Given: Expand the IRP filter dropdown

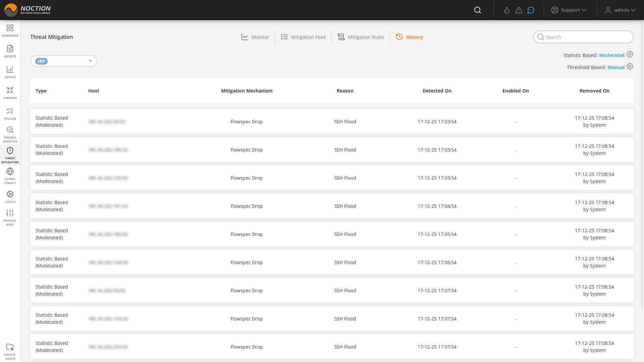Looking at the screenshot, I should coord(90,61).
